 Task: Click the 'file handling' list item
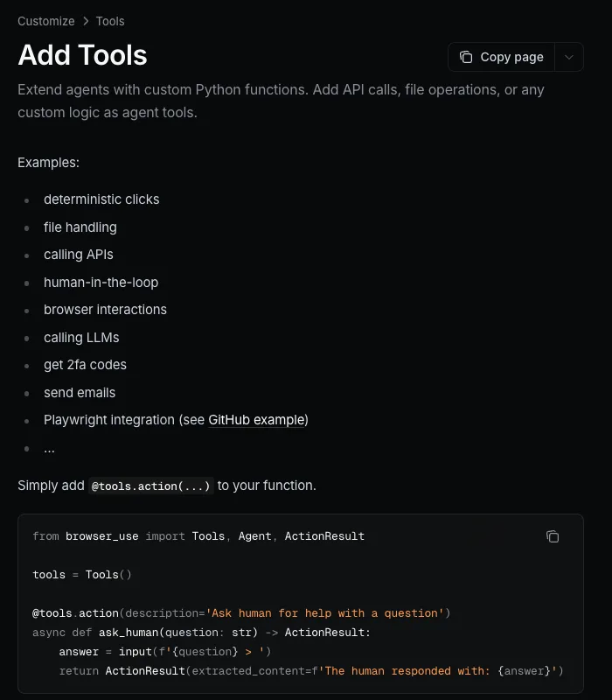pos(80,227)
